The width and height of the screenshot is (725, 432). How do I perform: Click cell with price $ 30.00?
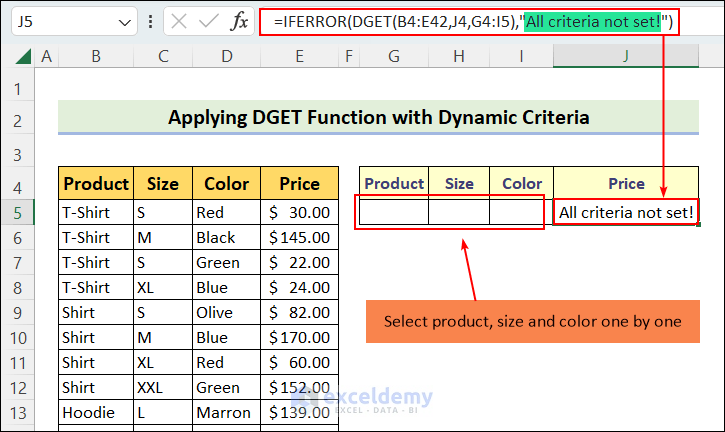pyautogui.click(x=300, y=212)
